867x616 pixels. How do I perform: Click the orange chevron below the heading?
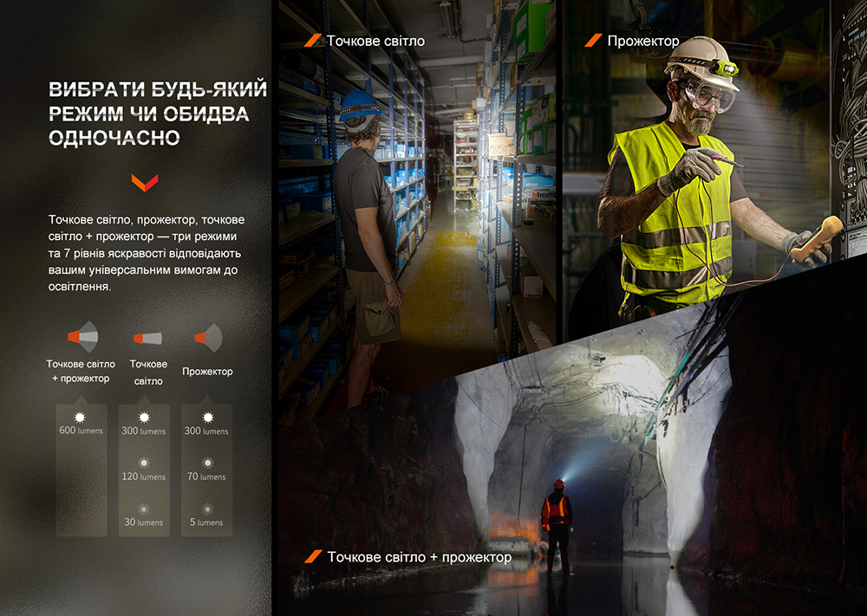click(x=144, y=182)
